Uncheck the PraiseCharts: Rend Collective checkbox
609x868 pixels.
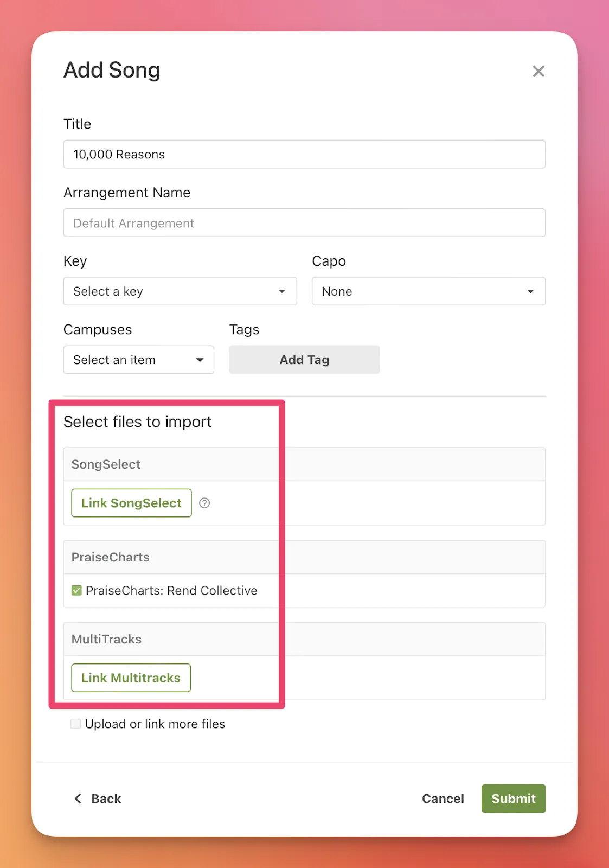click(x=76, y=590)
